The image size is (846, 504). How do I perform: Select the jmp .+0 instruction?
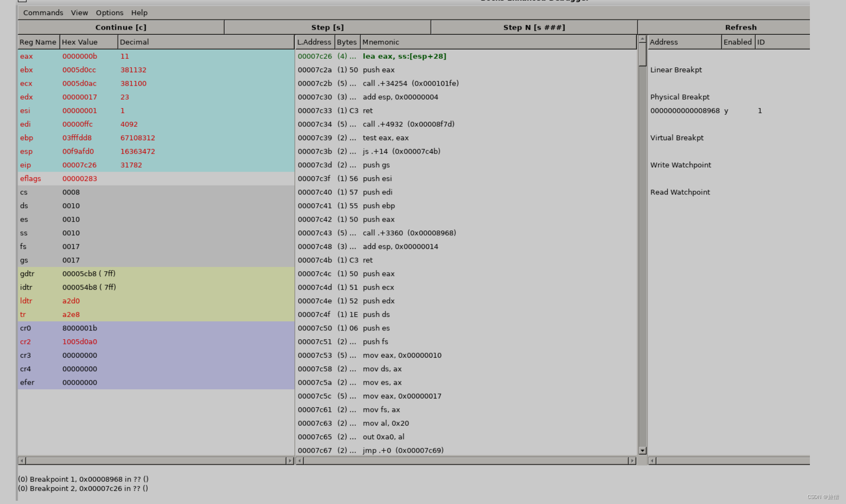click(466, 450)
